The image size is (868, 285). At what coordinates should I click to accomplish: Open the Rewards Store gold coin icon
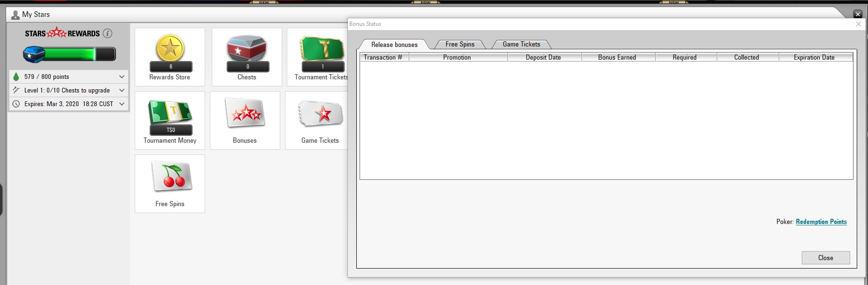pyautogui.click(x=170, y=48)
